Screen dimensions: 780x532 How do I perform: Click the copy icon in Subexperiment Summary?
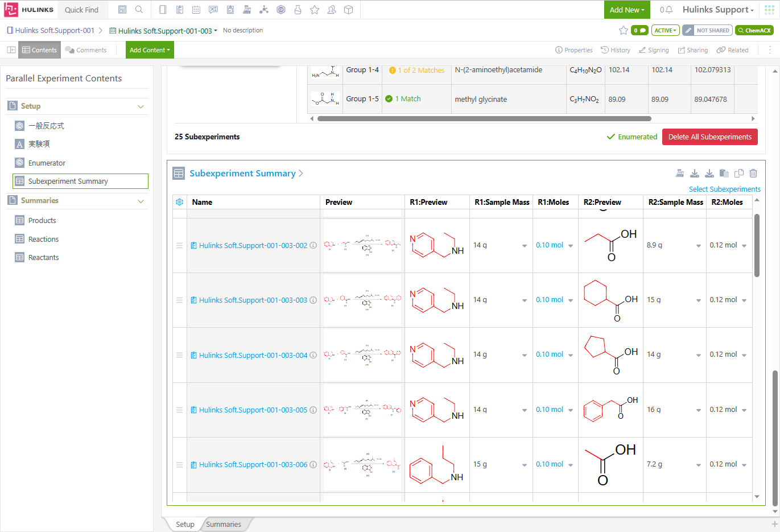[739, 174]
